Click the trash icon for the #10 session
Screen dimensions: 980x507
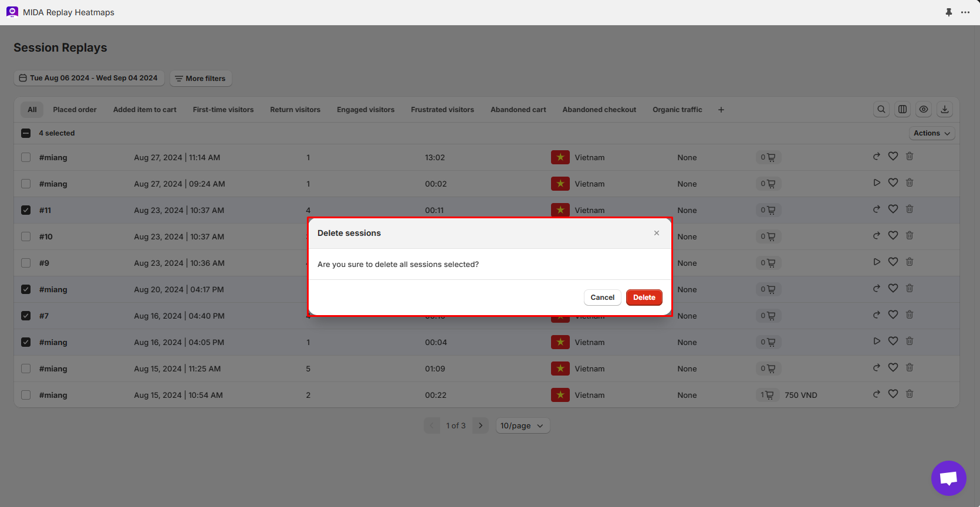(x=910, y=236)
